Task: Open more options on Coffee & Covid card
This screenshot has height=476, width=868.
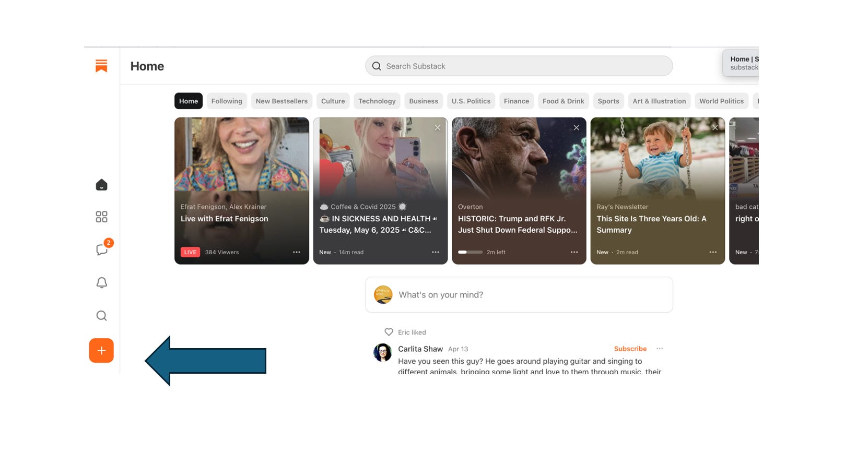Action: point(436,252)
